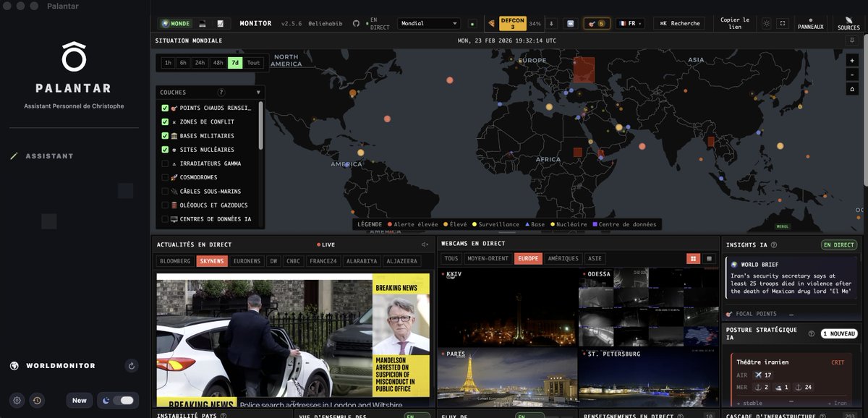Viewport: 868px width, 418px height.
Task: Click the blue rewind icon in header
Action: click(x=570, y=23)
